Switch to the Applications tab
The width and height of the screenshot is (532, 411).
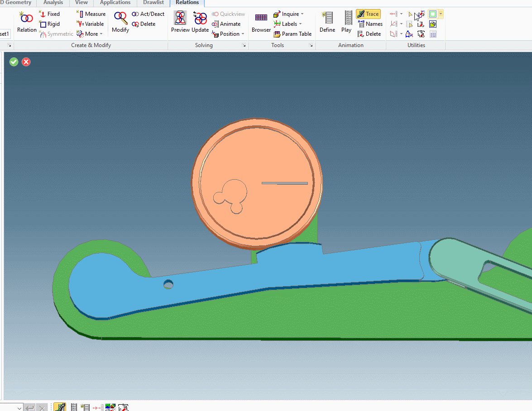pos(115,3)
